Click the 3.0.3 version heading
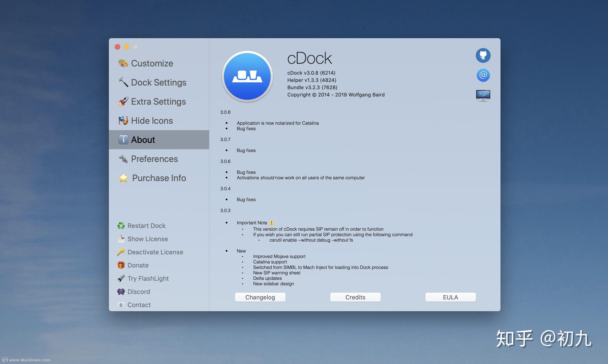Image resolution: width=608 pixels, height=364 pixels. (x=225, y=210)
